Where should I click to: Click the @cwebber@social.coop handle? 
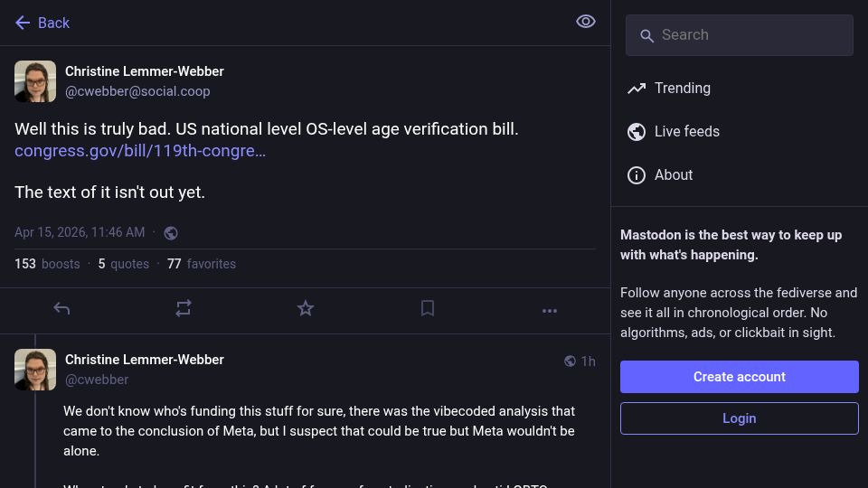pyautogui.click(x=137, y=91)
